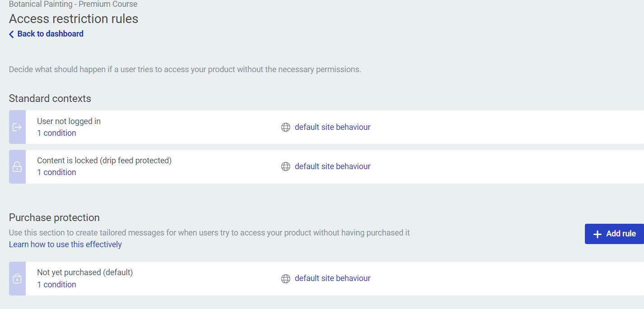Click globe icon in User not logged in row
Screen dimensions: 644x309
point(286,127)
